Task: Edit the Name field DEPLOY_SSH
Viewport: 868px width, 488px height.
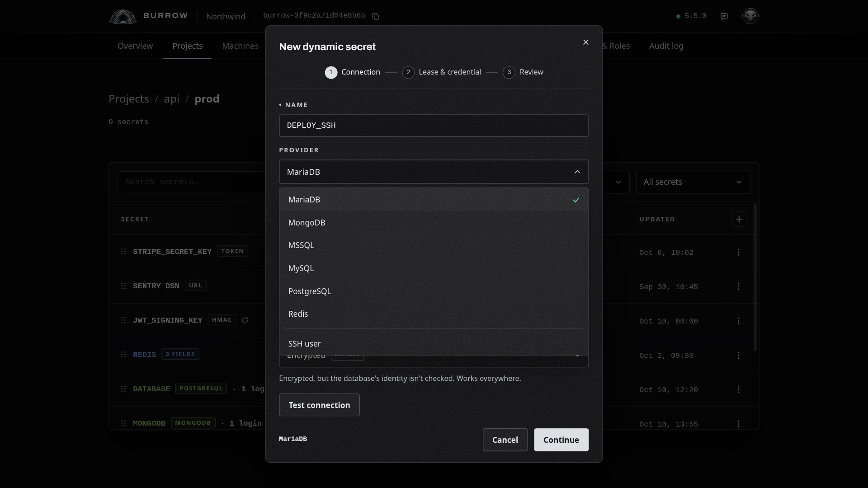Action: pyautogui.click(x=434, y=126)
